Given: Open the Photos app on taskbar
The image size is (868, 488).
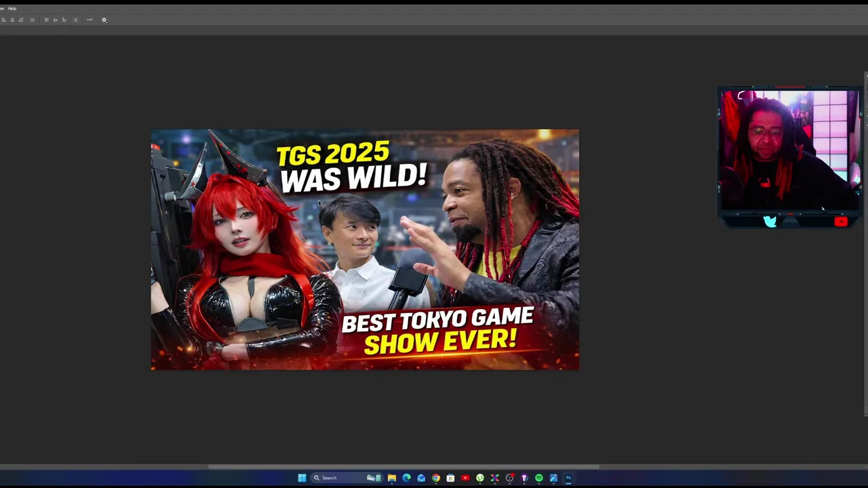Looking at the screenshot, I should [x=554, y=478].
